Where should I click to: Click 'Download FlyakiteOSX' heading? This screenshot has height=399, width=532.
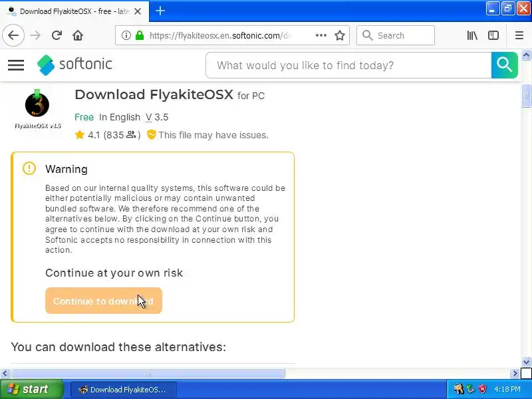[x=154, y=94]
